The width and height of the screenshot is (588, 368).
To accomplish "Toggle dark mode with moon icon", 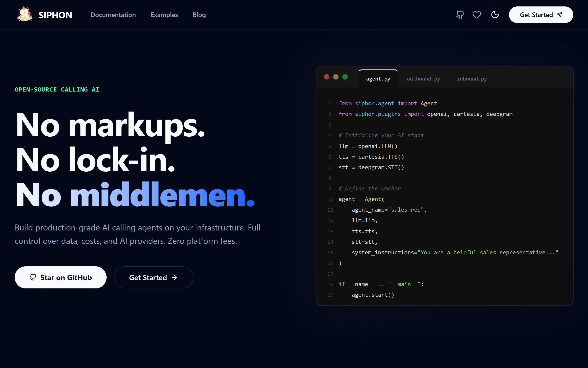I will pyautogui.click(x=495, y=15).
